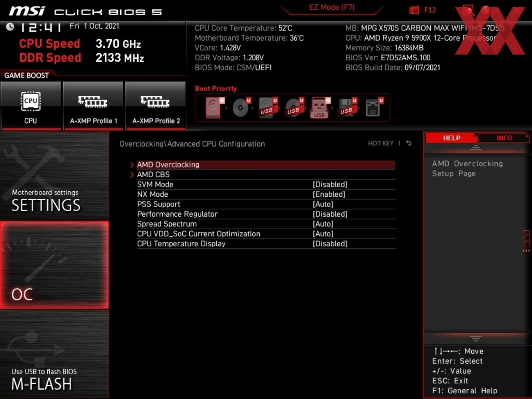Click the 12:41 clock time
The width and height of the screenshot is (532, 399).
(x=41, y=27)
